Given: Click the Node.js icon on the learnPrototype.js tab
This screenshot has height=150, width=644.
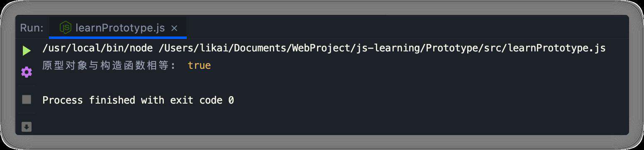Looking at the screenshot, I should [66, 28].
